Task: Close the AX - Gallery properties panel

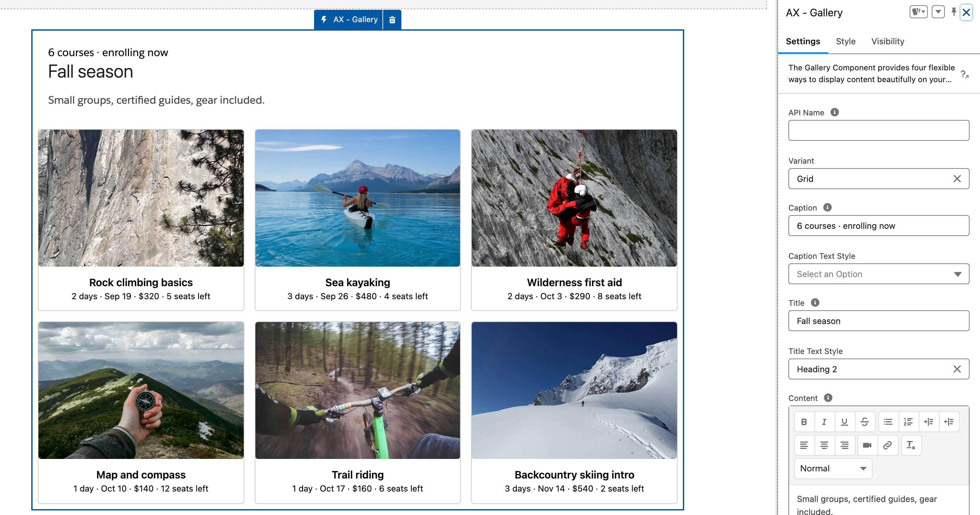Action: click(966, 13)
